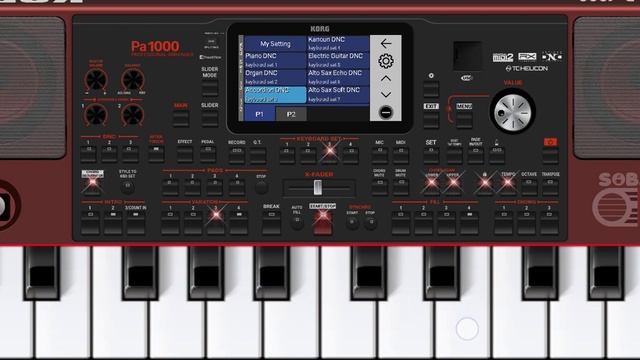This screenshot has width=640, height=360.
Task: Tap the back arrow on the display
Action: [386, 43]
